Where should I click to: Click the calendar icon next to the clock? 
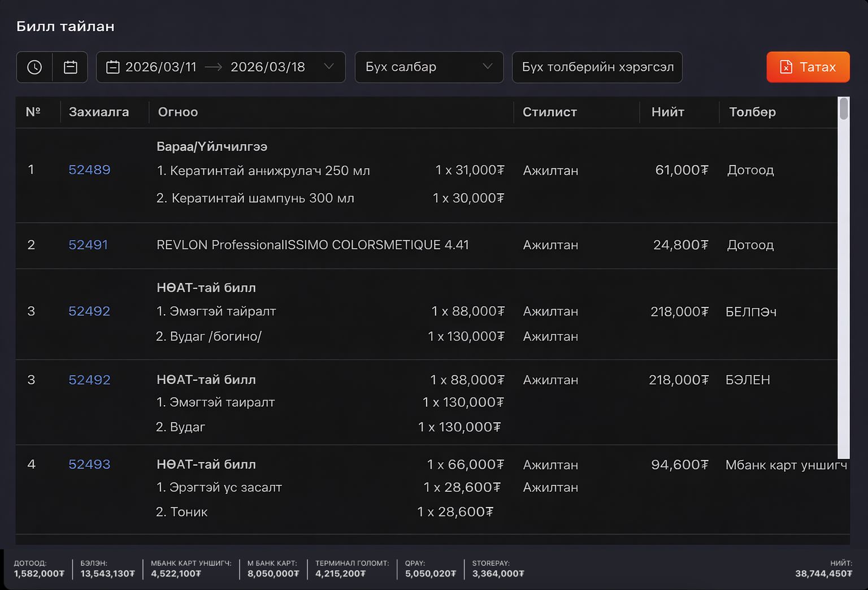coord(71,67)
